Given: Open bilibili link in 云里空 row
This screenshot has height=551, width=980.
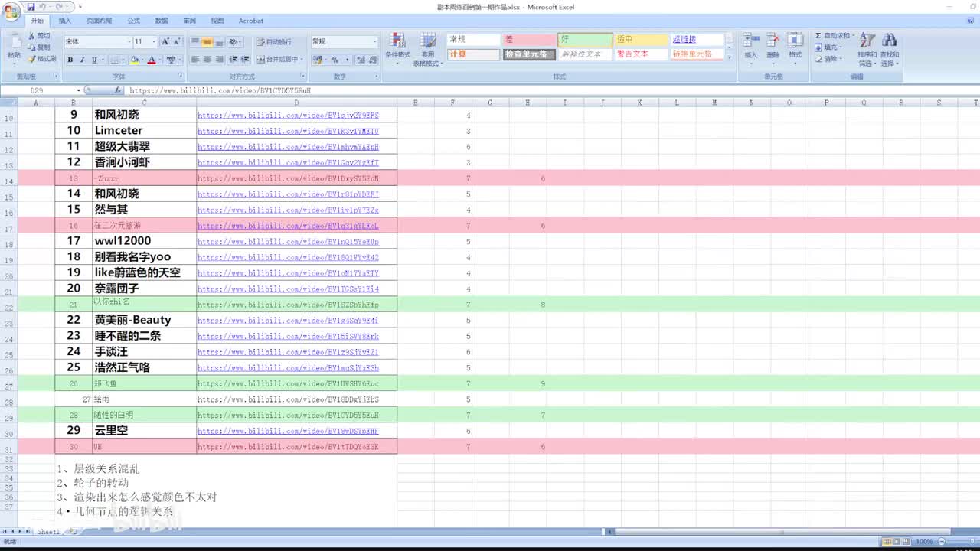Looking at the screenshot, I should click(x=288, y=431).
